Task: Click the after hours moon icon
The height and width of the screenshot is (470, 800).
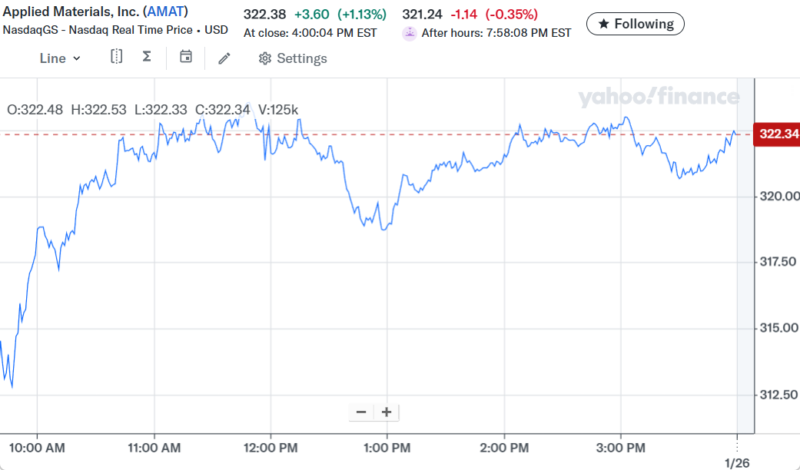Action: (408, 32)
